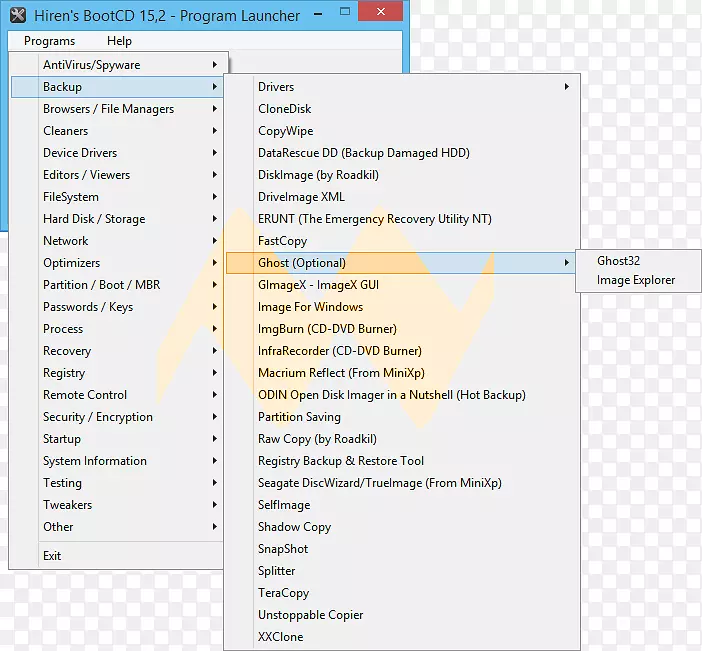Select the XXClone entry
The image size is (702, 651).
(280, 637)
